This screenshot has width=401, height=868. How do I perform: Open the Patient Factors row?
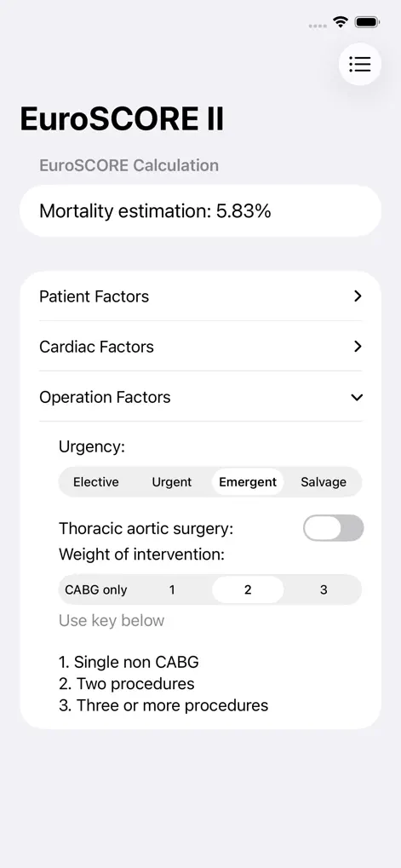point(200,296)
